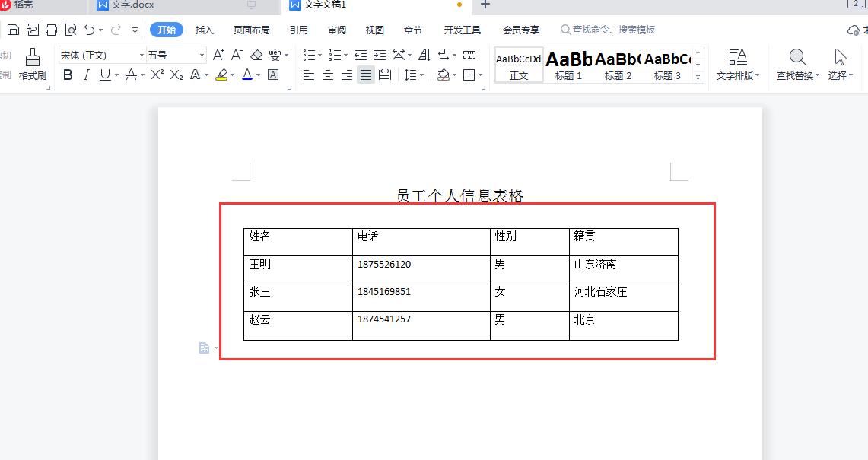Toggle align left
Image resolution: width=868 pixels, height=460 pixels.
point(309,75)
